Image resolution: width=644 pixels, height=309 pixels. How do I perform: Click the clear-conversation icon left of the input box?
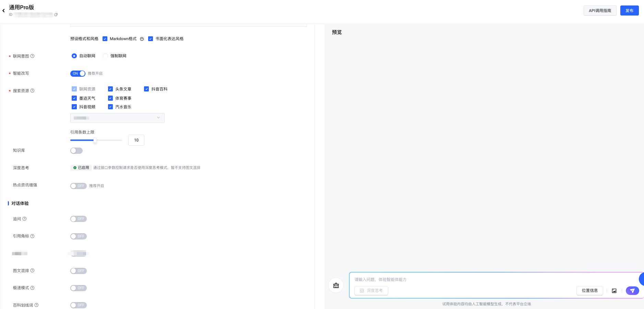[336, 285]
